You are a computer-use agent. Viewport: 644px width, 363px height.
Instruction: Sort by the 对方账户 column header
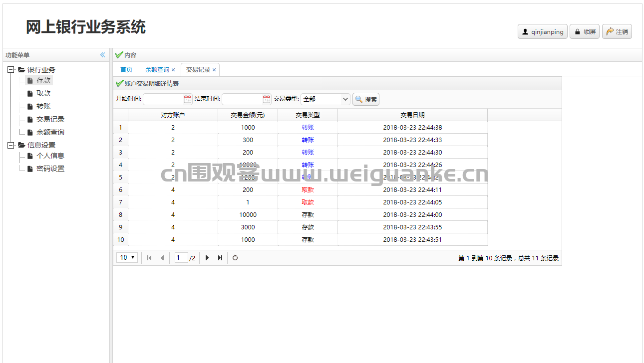(173, 115)
